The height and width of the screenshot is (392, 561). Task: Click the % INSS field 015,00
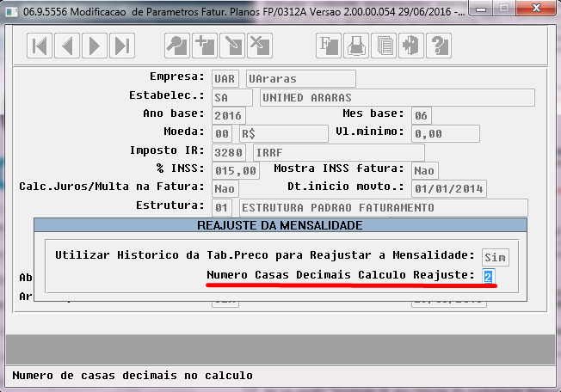(236, 171)
